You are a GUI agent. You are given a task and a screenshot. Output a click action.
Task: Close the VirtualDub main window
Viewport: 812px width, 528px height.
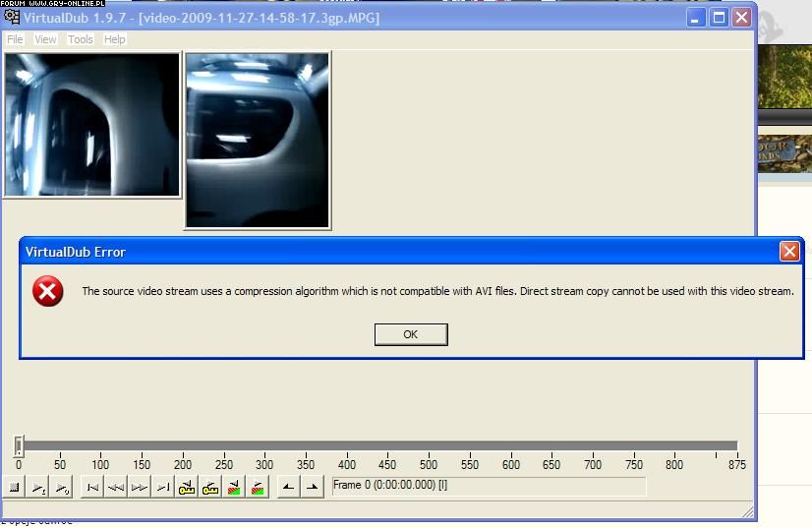(741, 18)
